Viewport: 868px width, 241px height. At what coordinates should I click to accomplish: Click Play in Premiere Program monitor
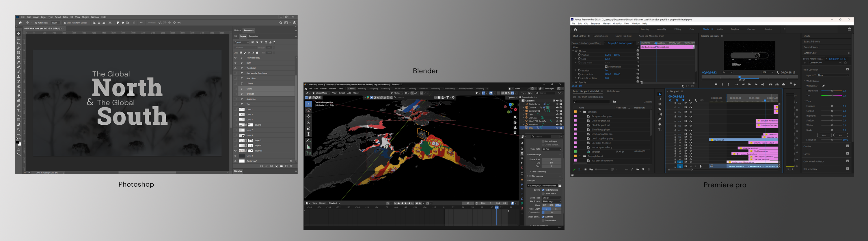[749, 84]
